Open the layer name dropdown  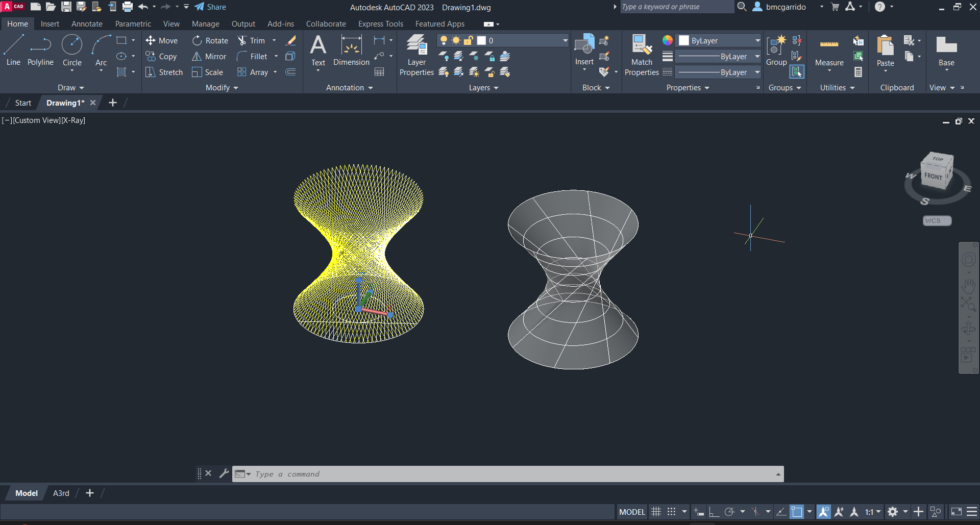coord(565,41)
